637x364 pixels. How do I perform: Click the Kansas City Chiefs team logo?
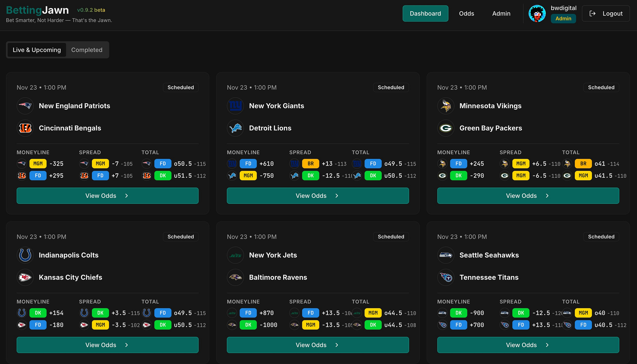click(25, 277)
